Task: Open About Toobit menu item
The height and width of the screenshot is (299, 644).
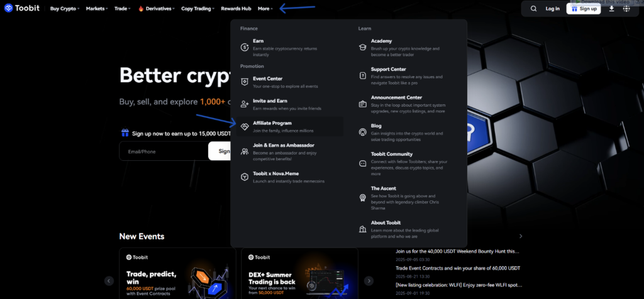Action: pyautogui.click(x=408, y=229)
